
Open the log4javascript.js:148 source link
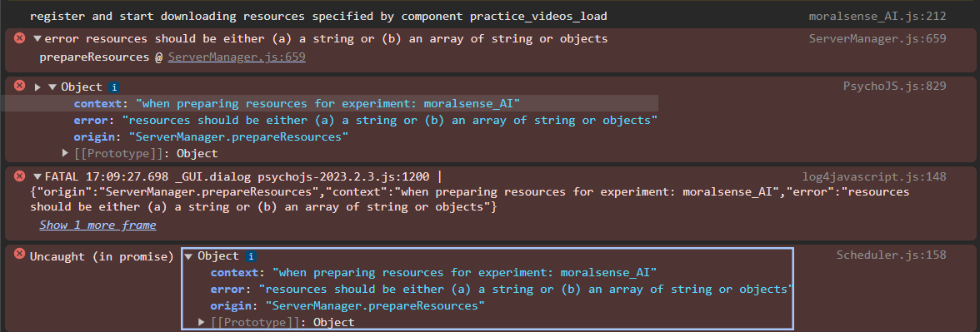click(873, 176)
